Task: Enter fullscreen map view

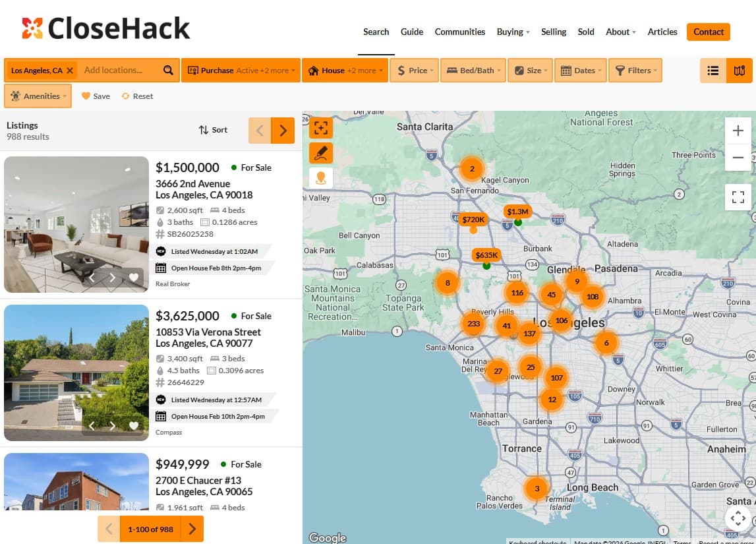Action: 738,196
